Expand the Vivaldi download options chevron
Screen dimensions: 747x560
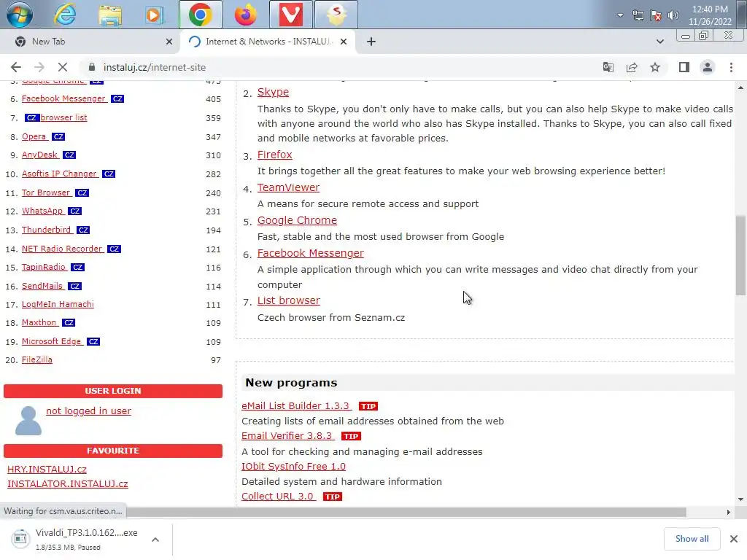(155, 540)
